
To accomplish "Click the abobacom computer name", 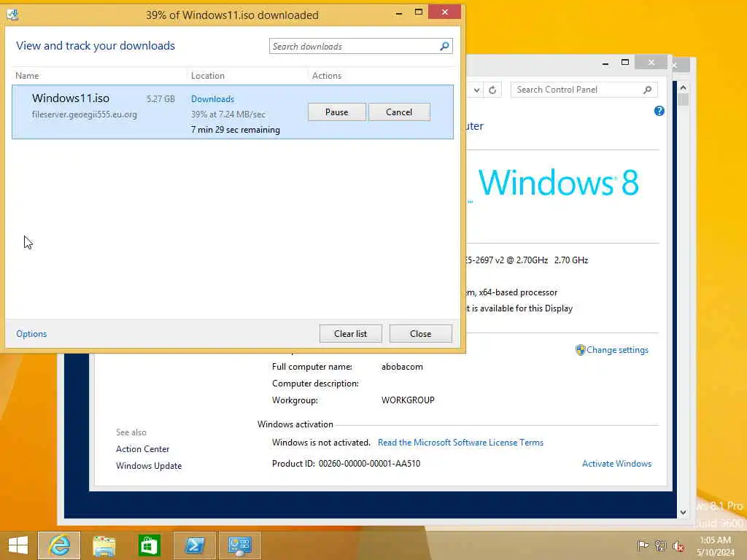I will click(x=402, y=367).
